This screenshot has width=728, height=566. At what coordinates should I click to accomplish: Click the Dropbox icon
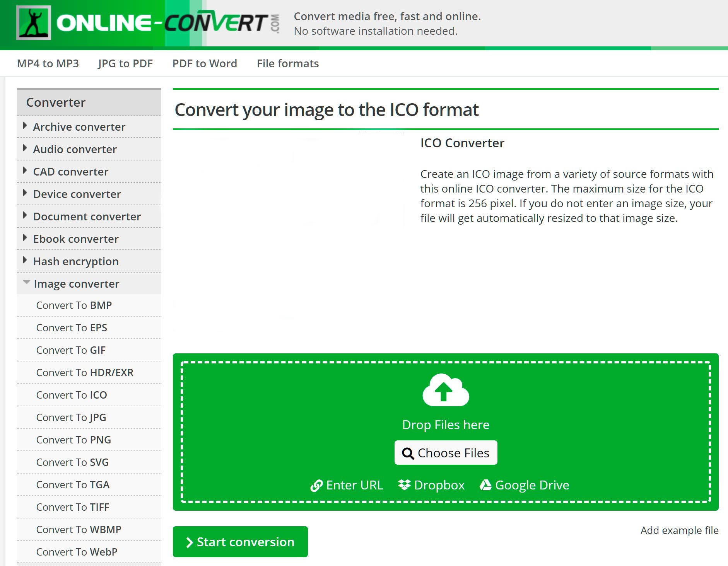(404, 485)
